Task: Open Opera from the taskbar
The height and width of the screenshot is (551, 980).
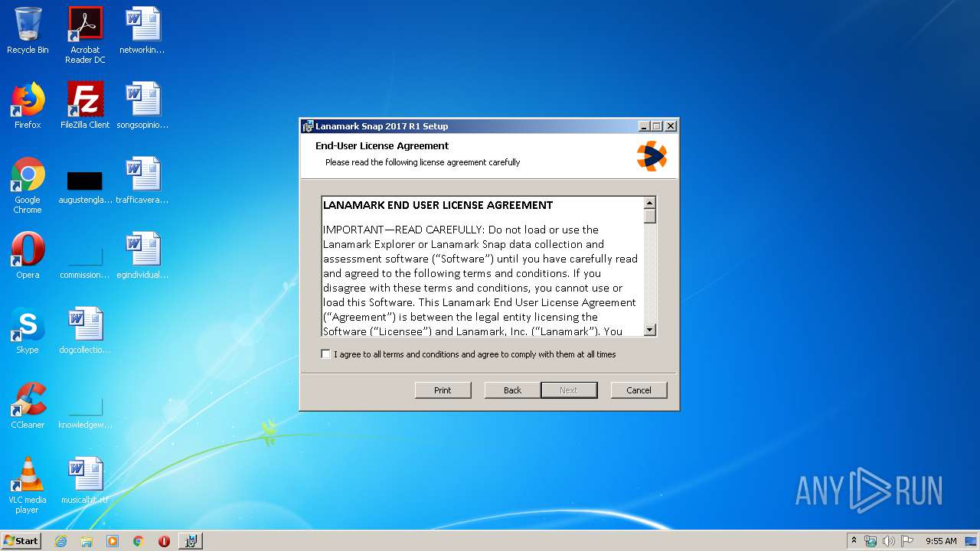Action: pyautogui.click(x=164, y=541)
